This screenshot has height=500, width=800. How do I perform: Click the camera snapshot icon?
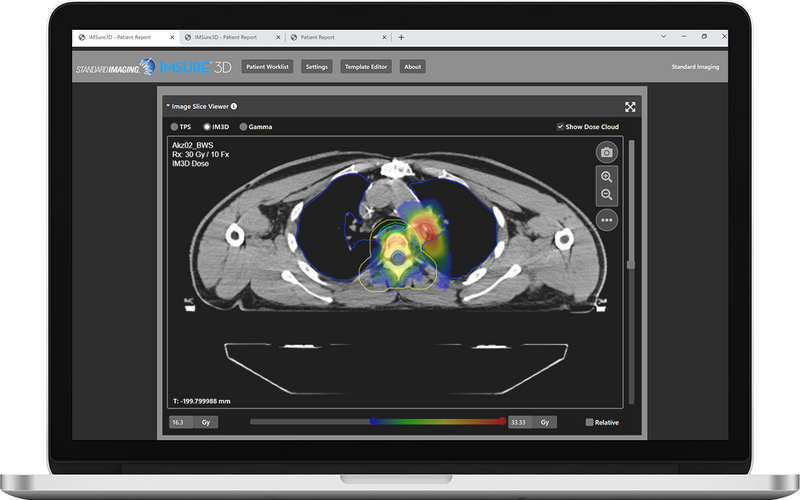tap(606, 153)
